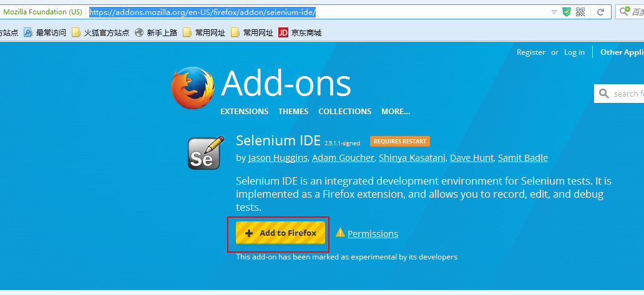
Task: Open author Dave Hunt's profile
Action: tap(472, 158)
